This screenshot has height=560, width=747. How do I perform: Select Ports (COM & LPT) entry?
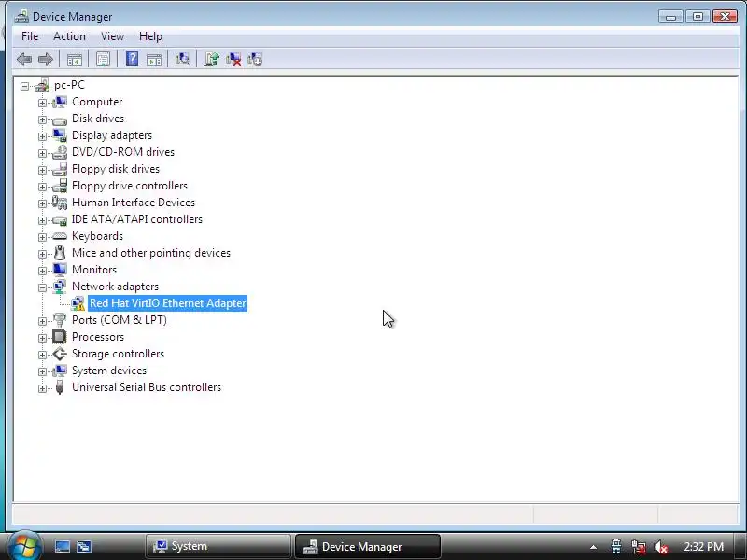120,320
